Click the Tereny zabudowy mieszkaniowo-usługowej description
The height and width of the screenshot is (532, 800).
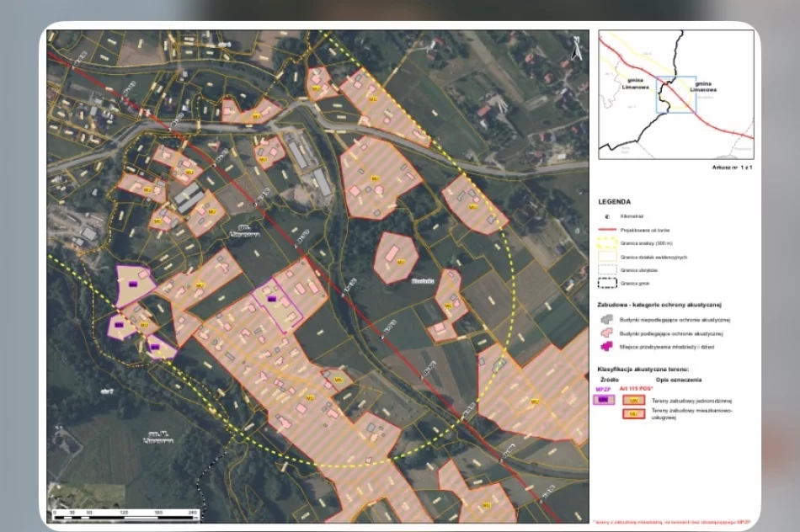click(x=691, y=413)
